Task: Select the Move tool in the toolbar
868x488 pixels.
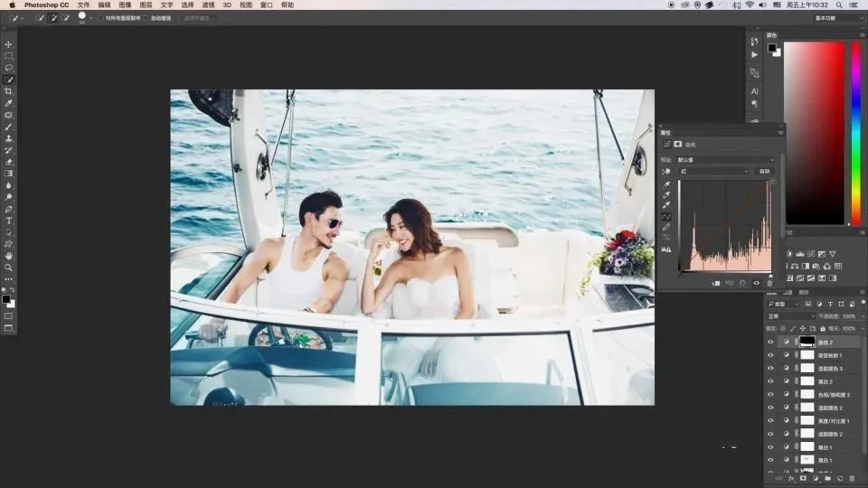Action: click(x=9, y=44)
